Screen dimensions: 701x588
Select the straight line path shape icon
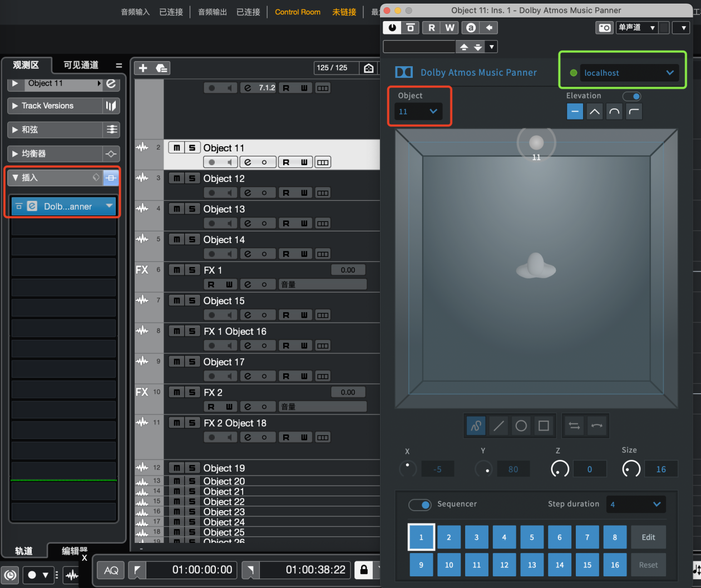pos(499,426)
